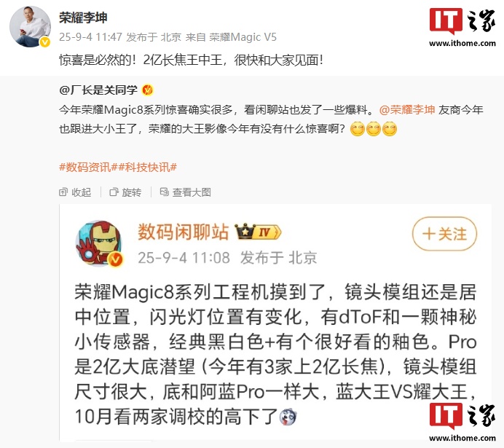Screen dimensions: 504x448
Task: Open @厂长是关同学 profile link
Action: point(98,90)
